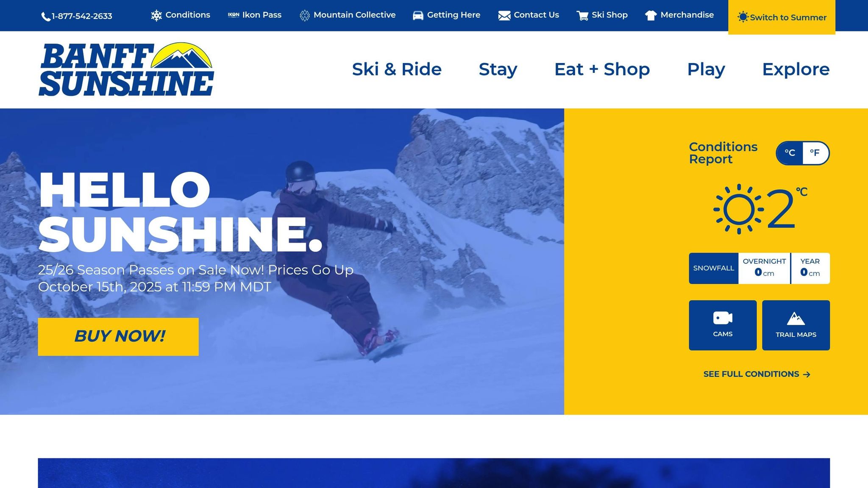Viewport: 868px width, 488px height.
Task: Click the car icon for Getting Here
Action: (418, 16)
